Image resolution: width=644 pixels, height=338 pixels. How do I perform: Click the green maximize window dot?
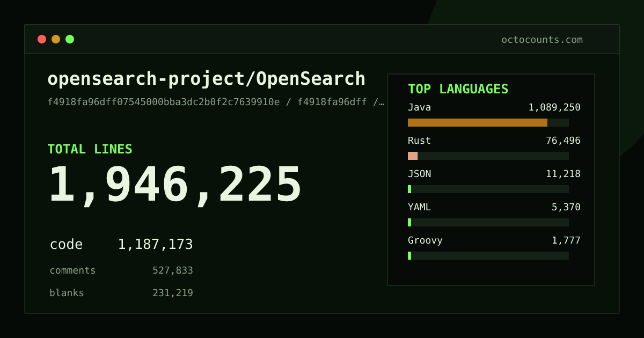70,39
